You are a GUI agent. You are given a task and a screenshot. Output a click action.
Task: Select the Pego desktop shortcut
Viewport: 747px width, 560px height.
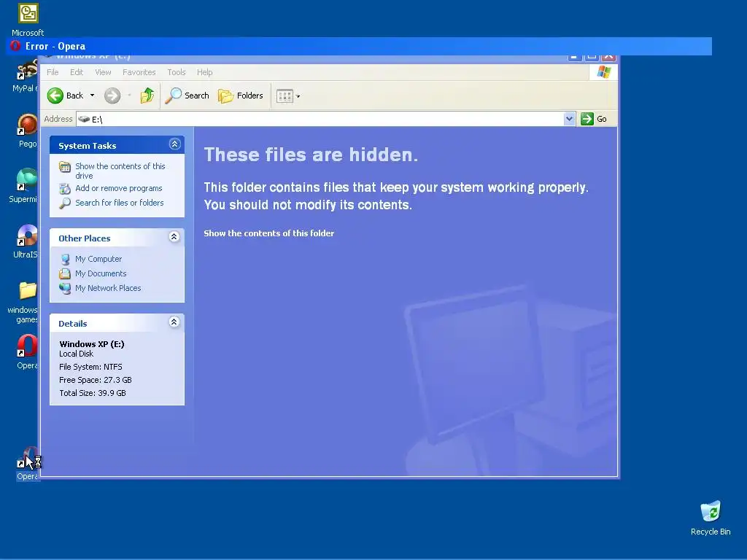tap(27, 131)
